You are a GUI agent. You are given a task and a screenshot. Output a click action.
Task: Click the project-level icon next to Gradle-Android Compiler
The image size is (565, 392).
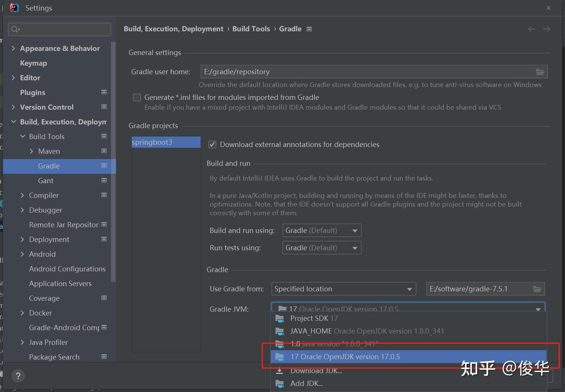[x=104, y=327]
